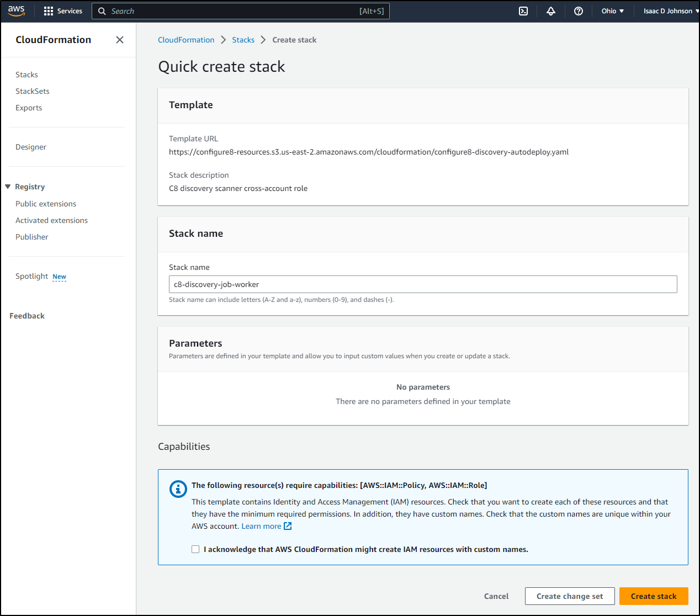Click the CloudFormation breadcrumb link
This screenshot has width=700, height=616.
point(186,40)
